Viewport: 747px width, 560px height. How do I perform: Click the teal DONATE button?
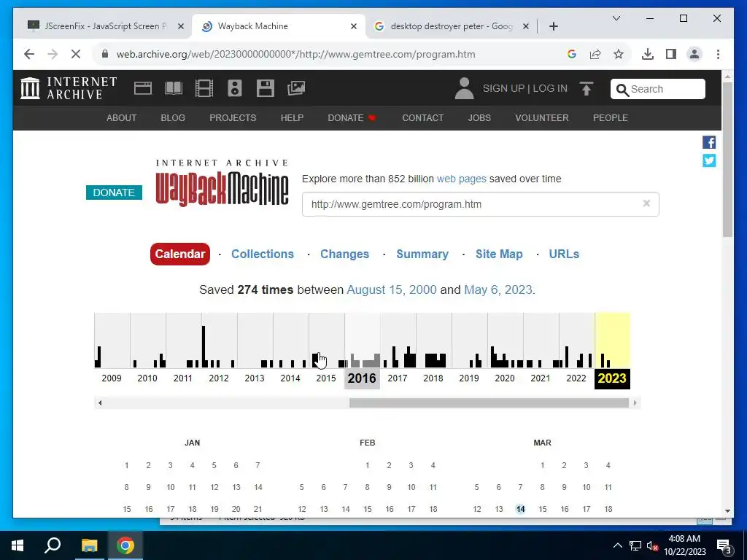click(114, 192)
